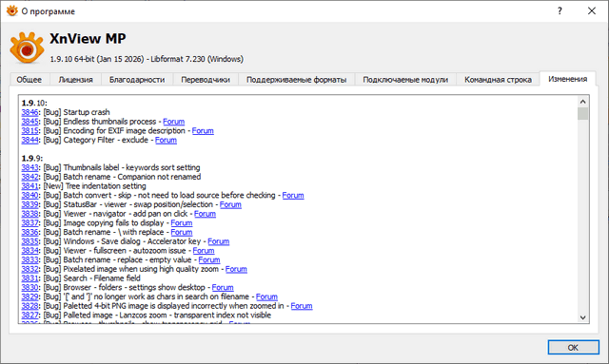Click 'Thumbnails label - keywords sort setting' text
This screenshot has width=609, height=364.
click(x=131, y=167)
